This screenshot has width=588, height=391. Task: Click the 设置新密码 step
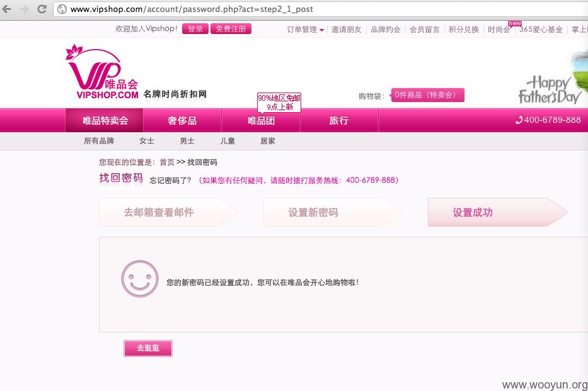pyautogui.click(x=333, y=212)
